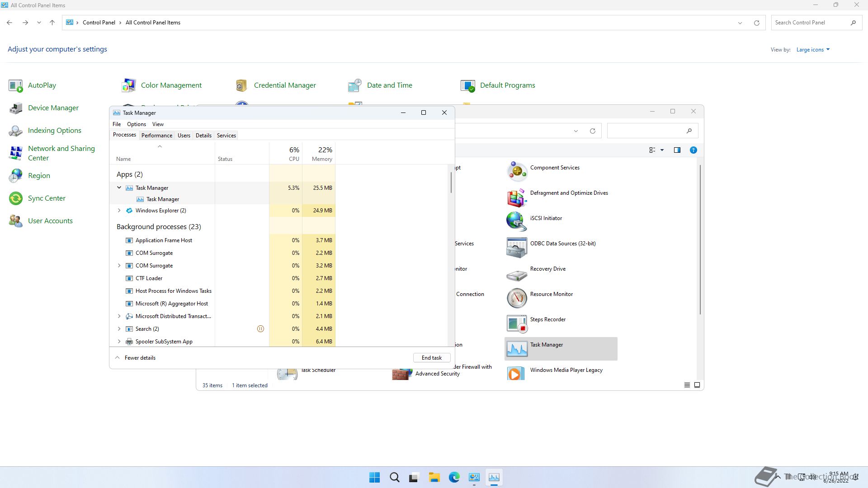Open Task Manager Options menu

137,124
